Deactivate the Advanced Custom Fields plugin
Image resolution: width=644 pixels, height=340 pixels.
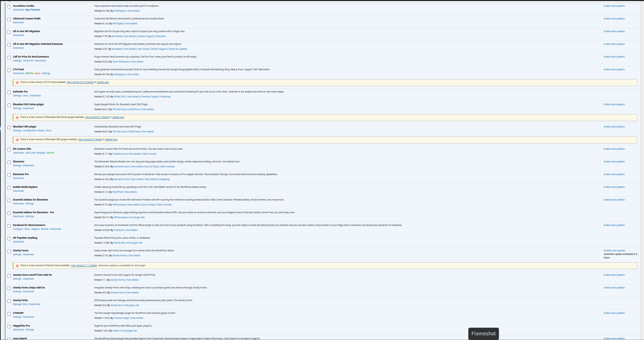point(18,23)
